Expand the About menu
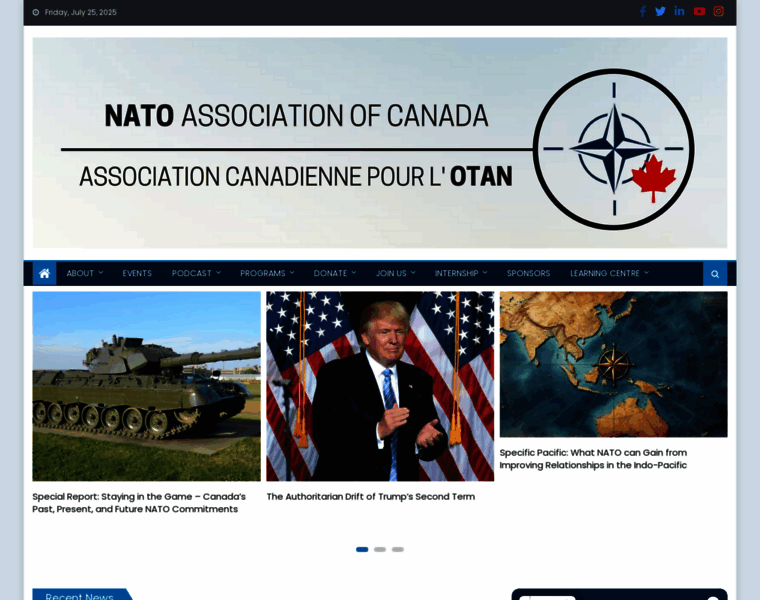This screenshot has width=760, height=600. coord(85,273)
